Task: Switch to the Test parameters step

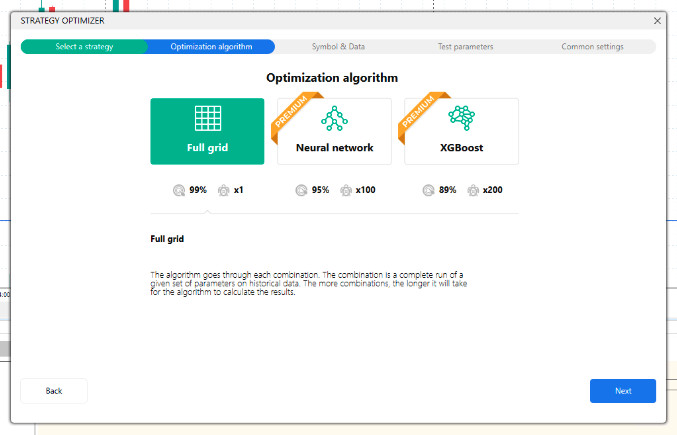Action: pyautogui.click(x=465, y=47)
